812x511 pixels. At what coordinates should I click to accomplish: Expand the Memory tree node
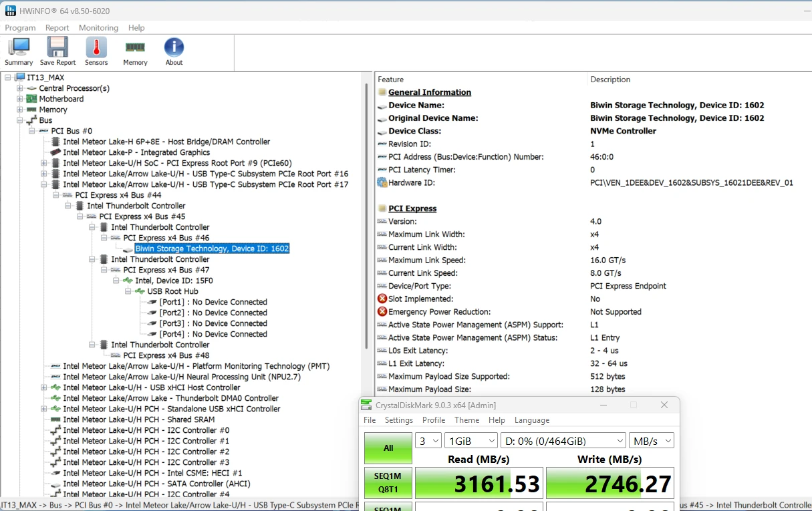pos(20,110)
